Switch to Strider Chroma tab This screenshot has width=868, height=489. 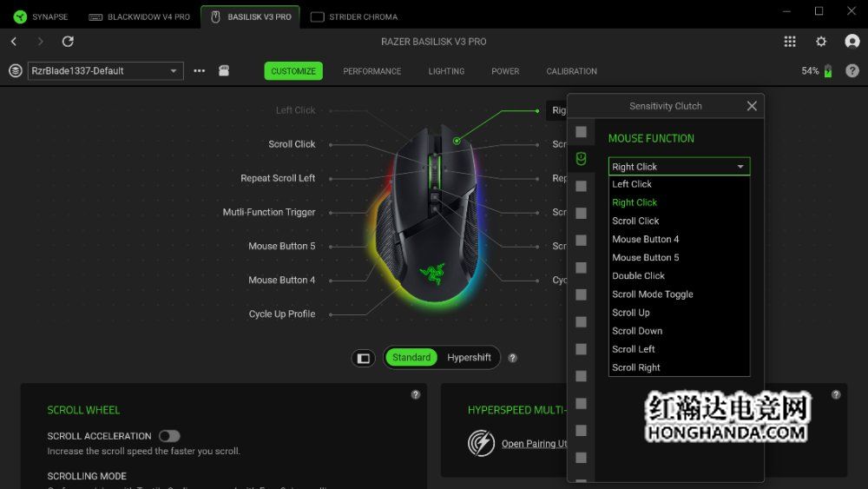click(x=354, y=17)
